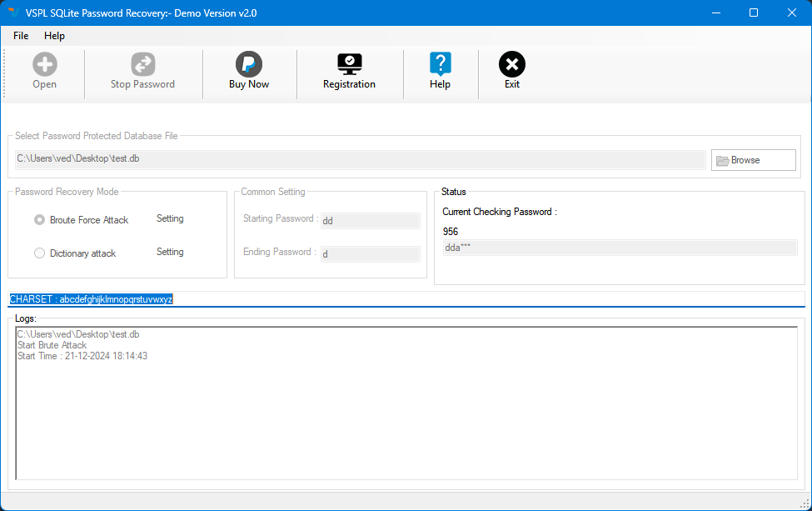The width and height of the screenshot is (812, 511).
Task: Click the Ending Password label
Action: 280,252
